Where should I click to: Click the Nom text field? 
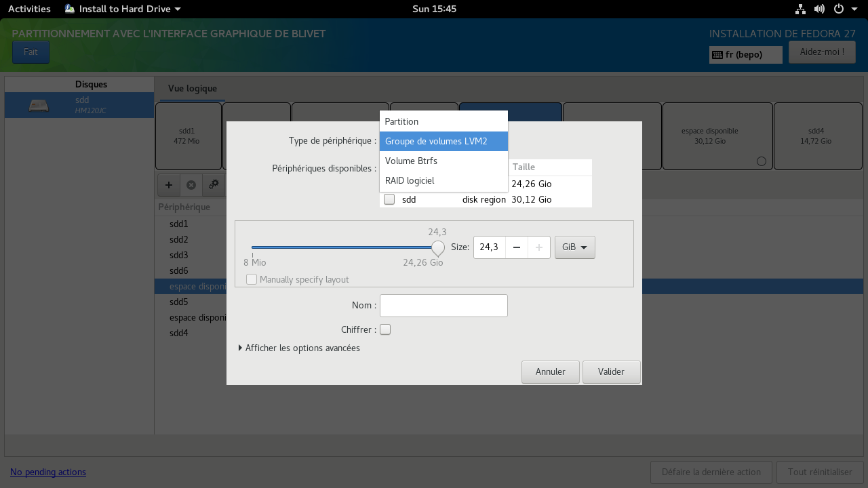click(x=443, y=306)
